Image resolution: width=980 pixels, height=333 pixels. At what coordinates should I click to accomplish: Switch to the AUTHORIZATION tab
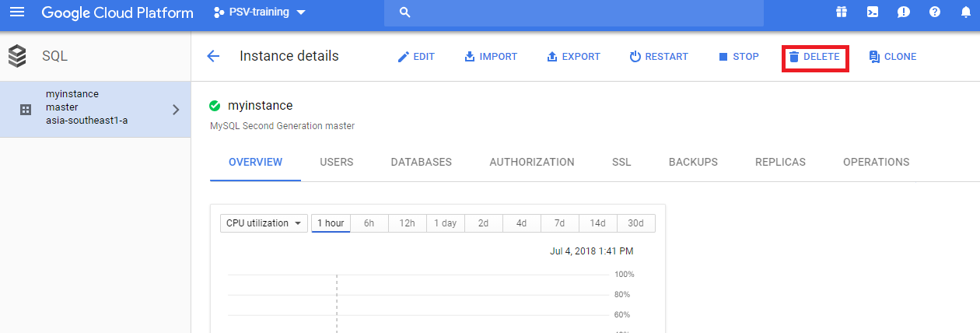(x=532, y=163)
